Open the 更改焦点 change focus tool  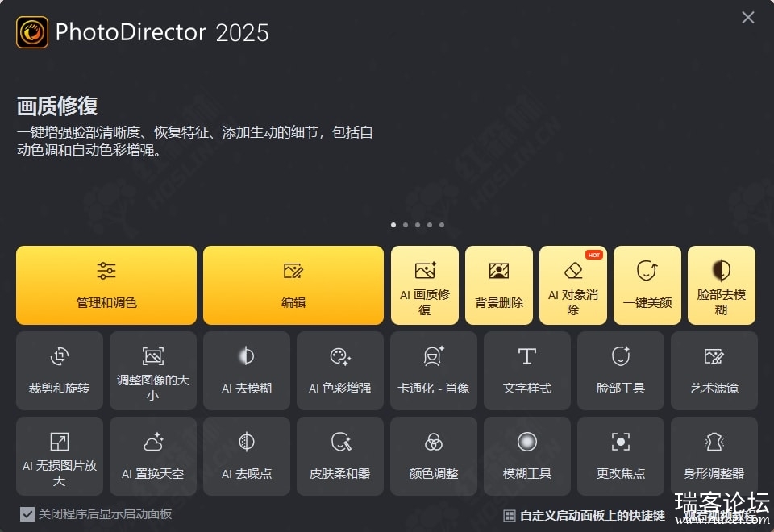tap(621, 456)
